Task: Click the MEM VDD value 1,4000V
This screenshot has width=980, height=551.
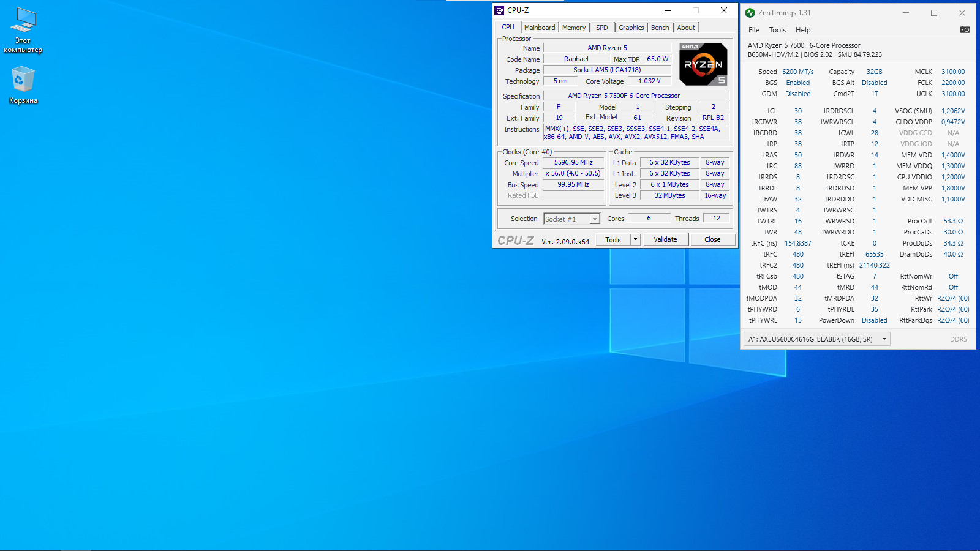Action: 953,155
